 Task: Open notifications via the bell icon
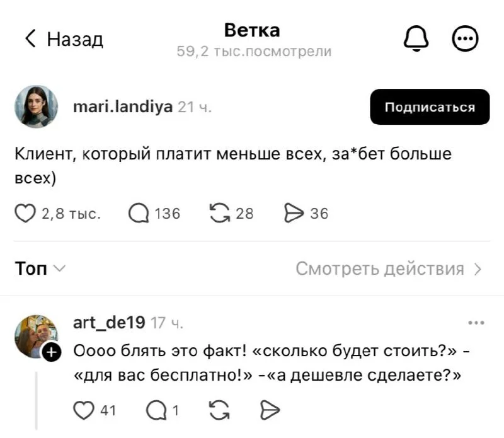click(x=415, y=37)
